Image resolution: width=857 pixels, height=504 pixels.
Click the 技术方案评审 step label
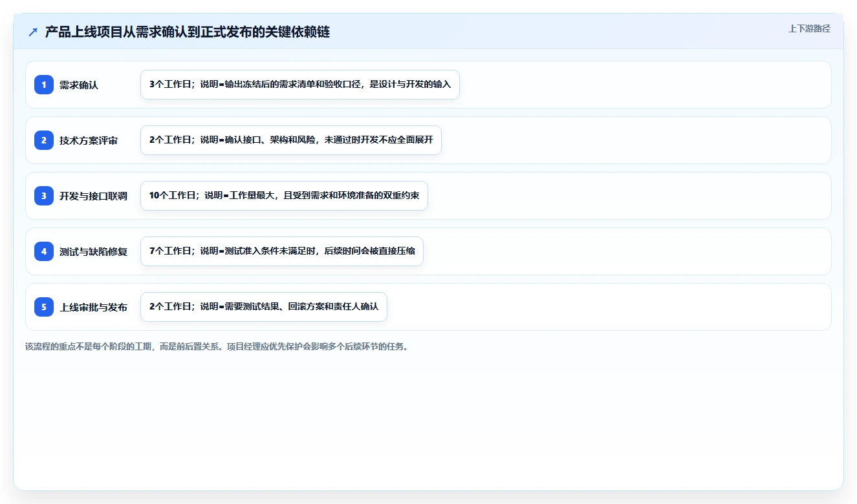[x=89, y=140]
